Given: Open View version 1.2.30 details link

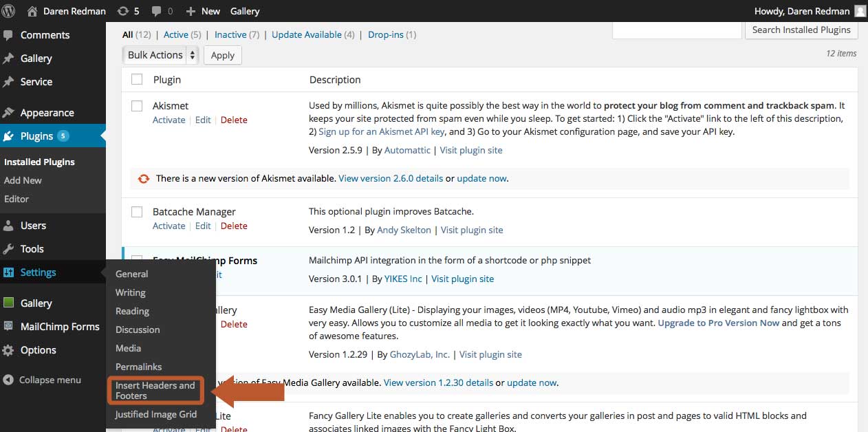Looking at the screenshot, I should pos(438,382).
